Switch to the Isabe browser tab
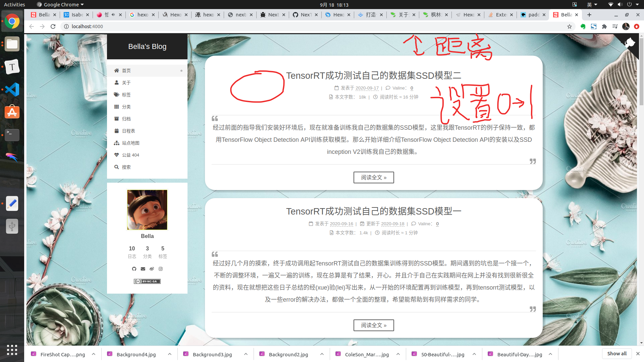Image resolution: width=644 pixels, height=362 pixels. (76, 15)
